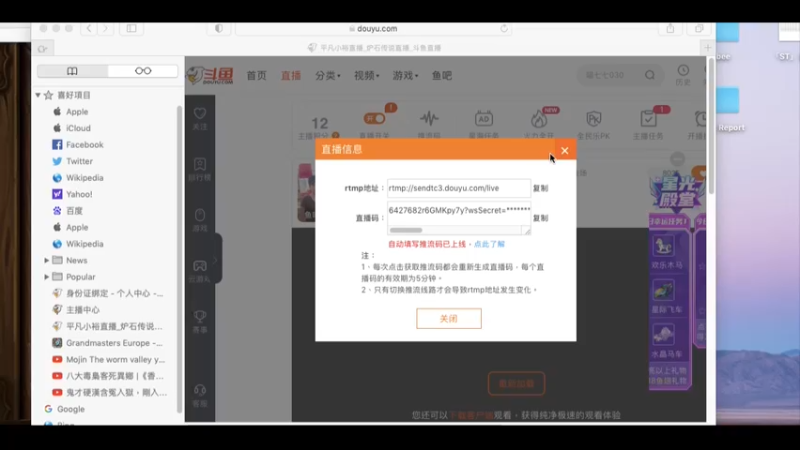Open the Grandmasters Europe bookmark

click(108, 343)
